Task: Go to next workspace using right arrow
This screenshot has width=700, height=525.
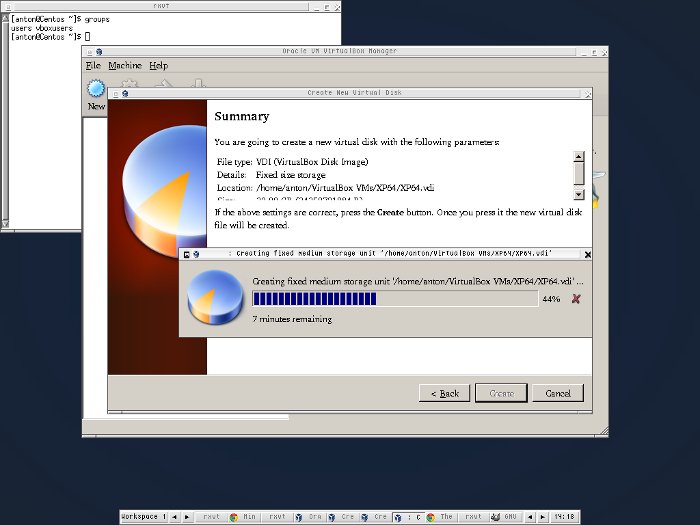Action: point(187,517)
